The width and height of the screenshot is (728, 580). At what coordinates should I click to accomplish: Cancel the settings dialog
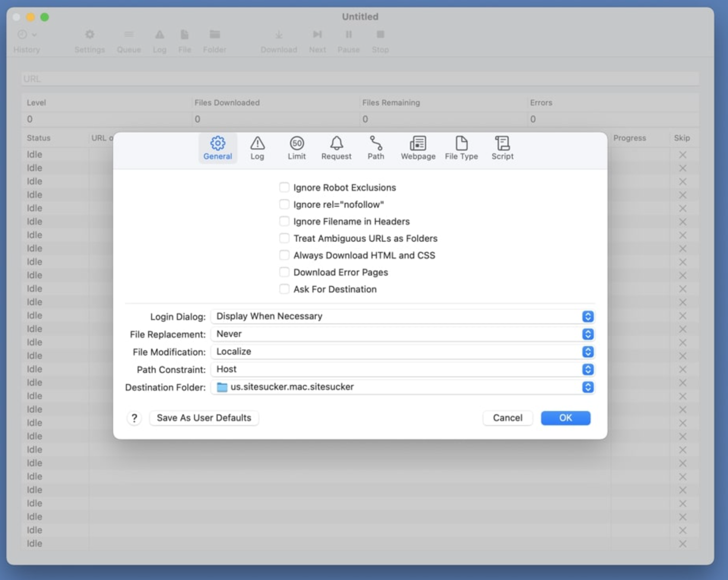pos(507,418)
